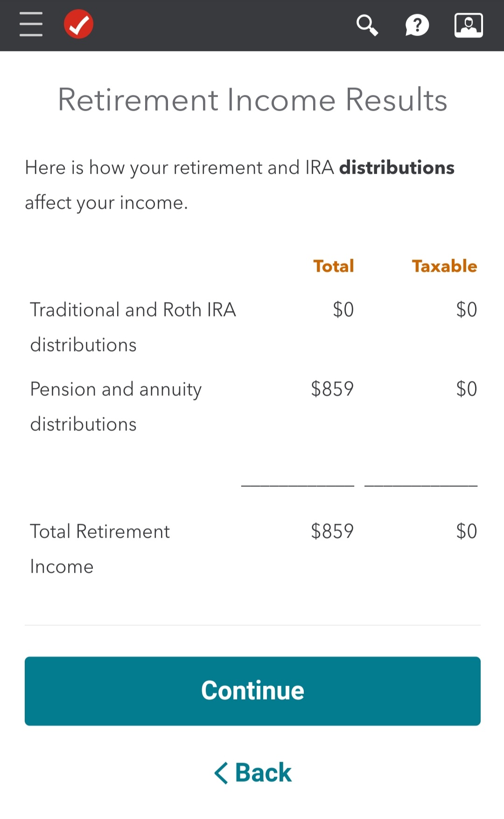The image size is (504, 819).
Task: Select the Total column header
Action: (333, 266)
